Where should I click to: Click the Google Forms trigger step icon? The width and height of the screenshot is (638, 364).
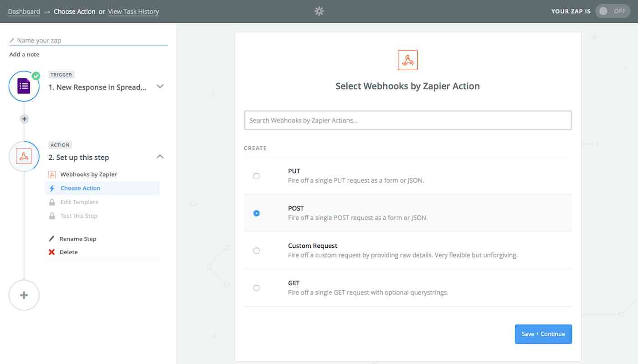pyautogui.click(x=24, y=86)
